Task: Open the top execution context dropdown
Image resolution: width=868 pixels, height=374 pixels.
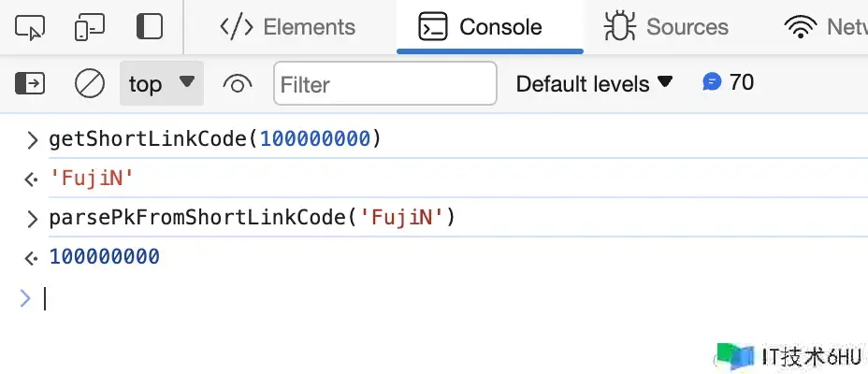Action: (x=161, y=84)
